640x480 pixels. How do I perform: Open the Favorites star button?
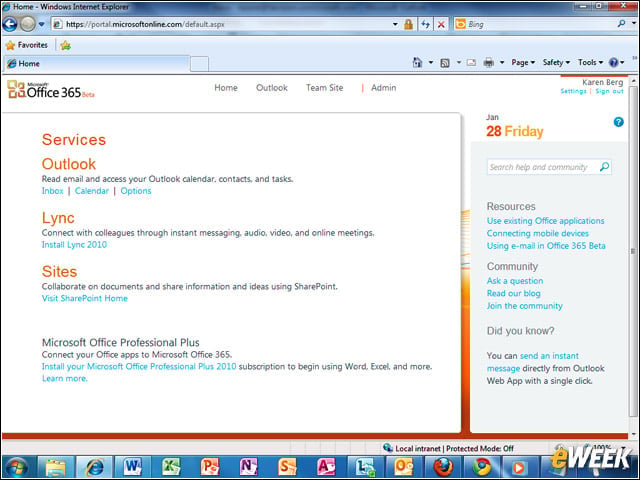coord(27,45)
